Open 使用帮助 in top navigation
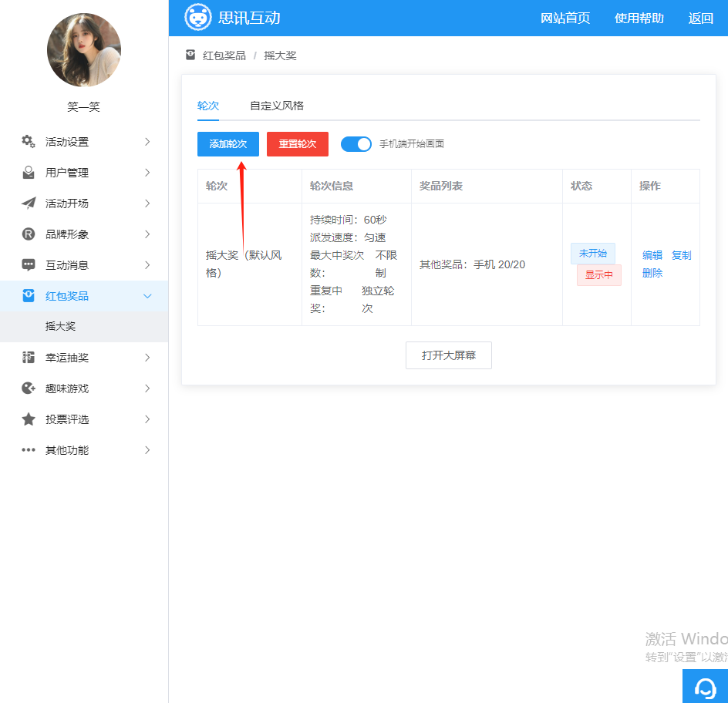Viewport: 728px width, 703px height. pos(639,18)
